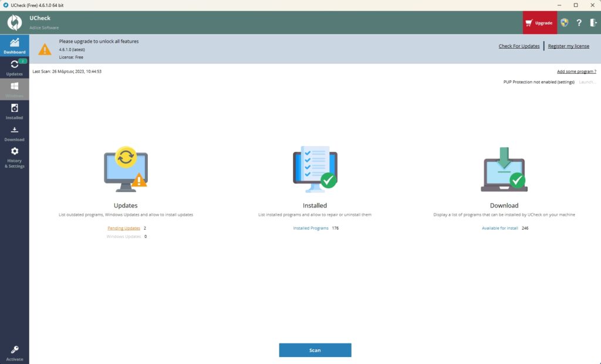Click the Download laptop illustration
Image resolution: width=601 pixels, height=364 pixels.
coord(504,170)
